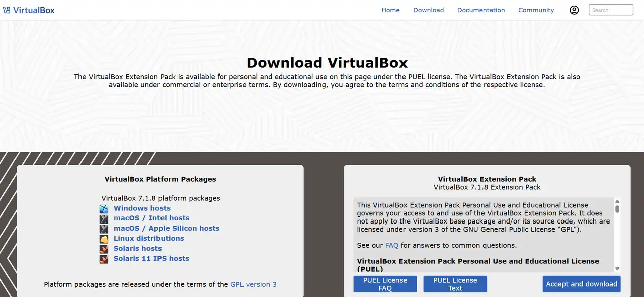Click the macOS Apple Silicon hosts icon
This screenshot has height=297, width=644.
click(x=104, y=229)
